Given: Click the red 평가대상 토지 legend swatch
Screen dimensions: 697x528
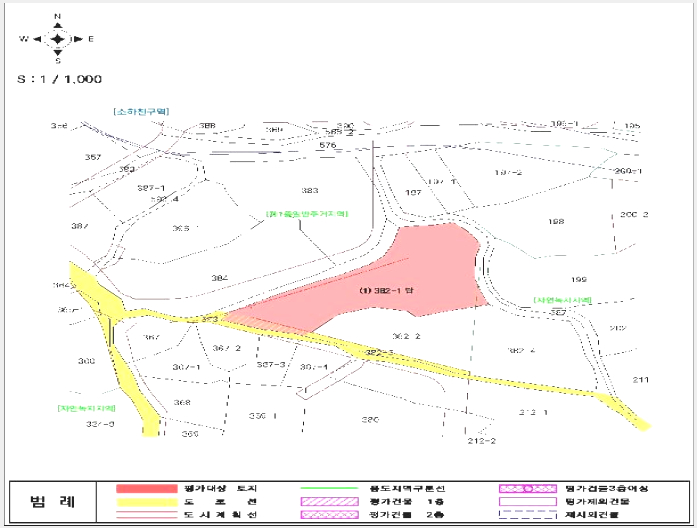Looking at the screenshot, I should pyautogui.click(x=147, y=488).
